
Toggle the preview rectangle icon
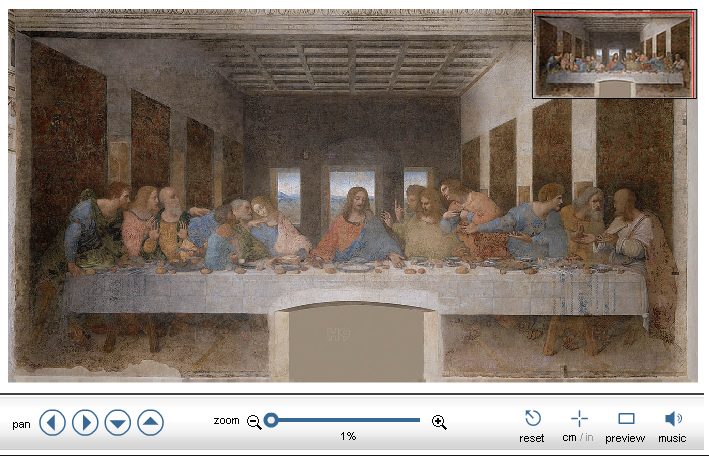[x=626, y=418]
